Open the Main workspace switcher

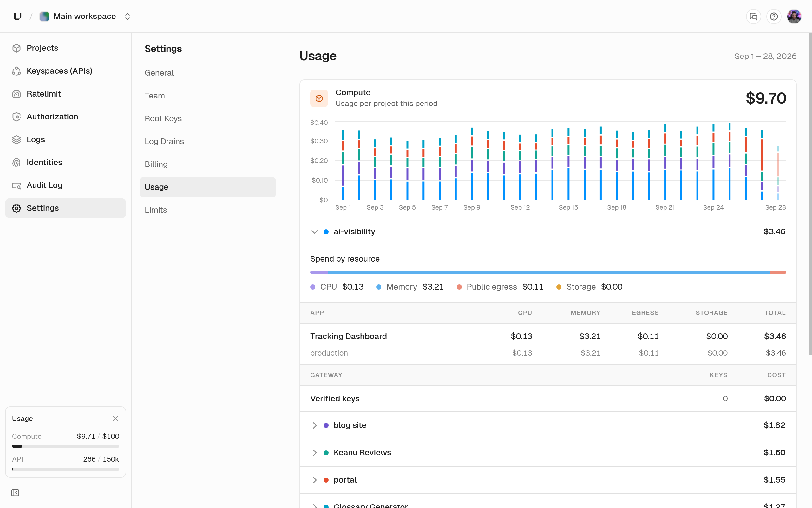tap(86, 16)
